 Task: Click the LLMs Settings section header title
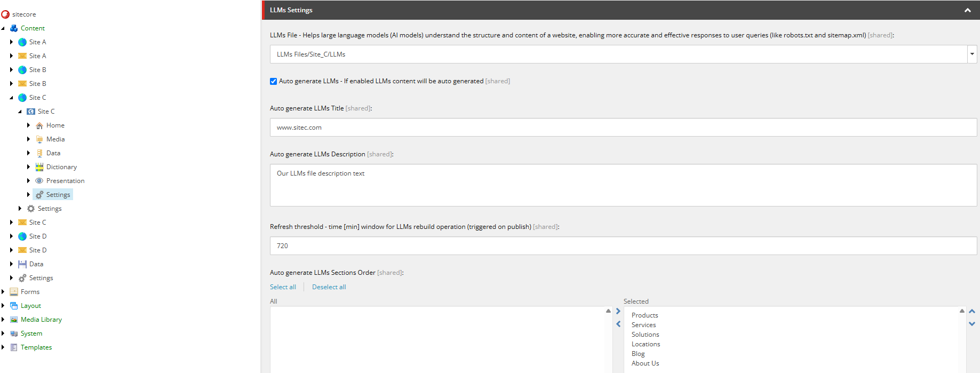tap(291, 10)
